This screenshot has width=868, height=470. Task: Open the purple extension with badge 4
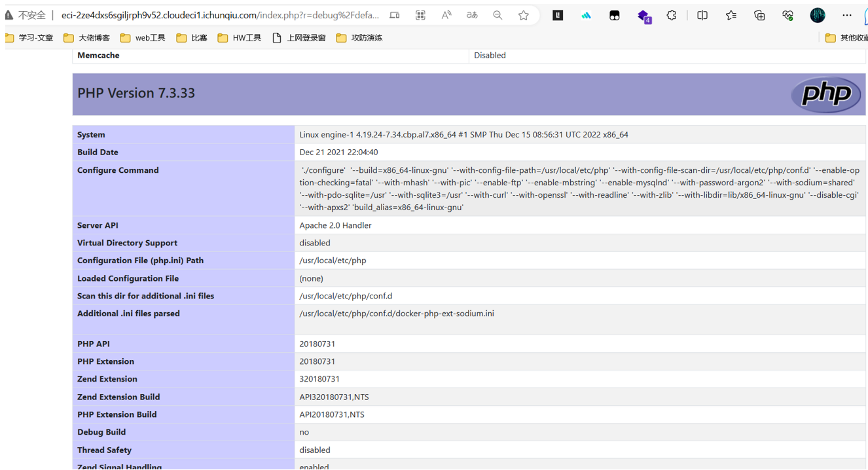click(x=644, y=16)
